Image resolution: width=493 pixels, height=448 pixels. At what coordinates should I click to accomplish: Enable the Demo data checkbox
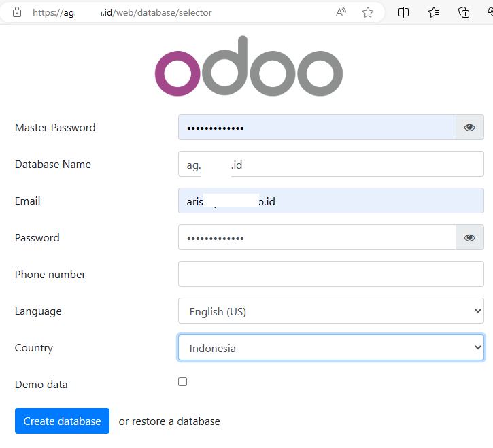[182, 381]
